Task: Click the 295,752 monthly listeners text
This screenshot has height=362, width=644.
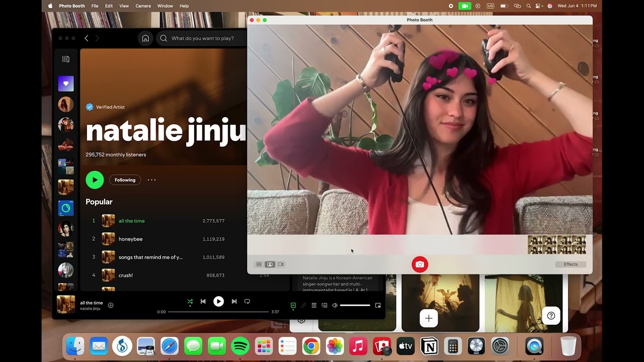Action: click(116, 155)
